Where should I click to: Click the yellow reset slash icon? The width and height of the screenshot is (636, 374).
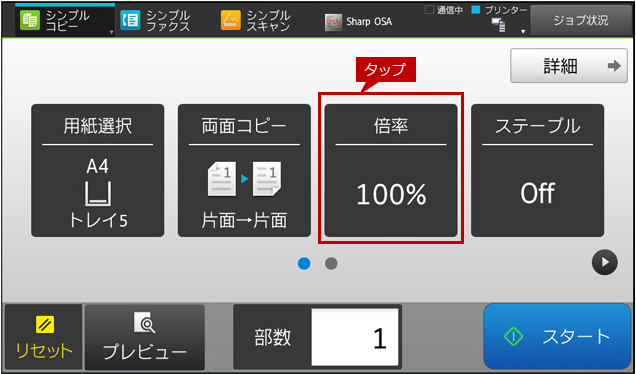[44, 325]
